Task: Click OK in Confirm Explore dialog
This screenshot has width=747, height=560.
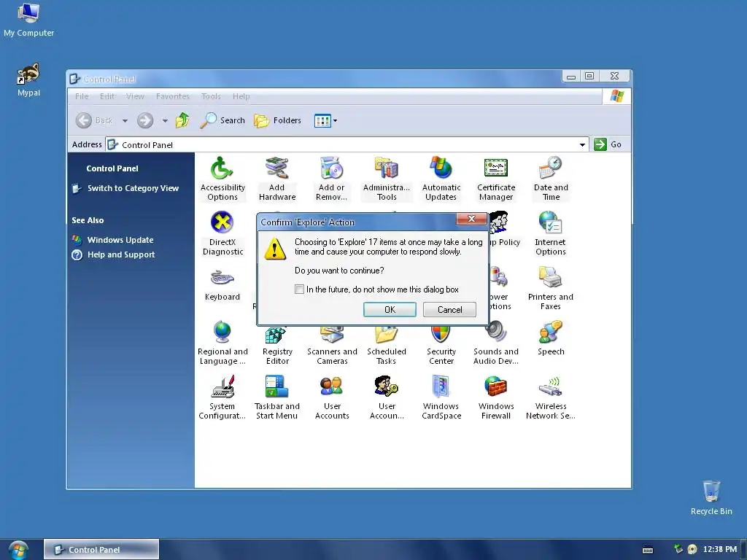Action: coord(390,309)
